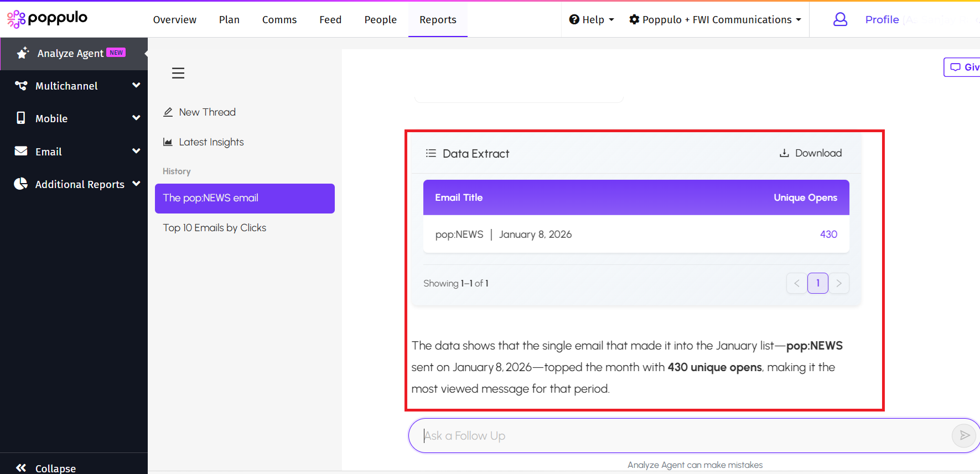
Task: Click the Collapse double-chevron icon
Action: 21,468
